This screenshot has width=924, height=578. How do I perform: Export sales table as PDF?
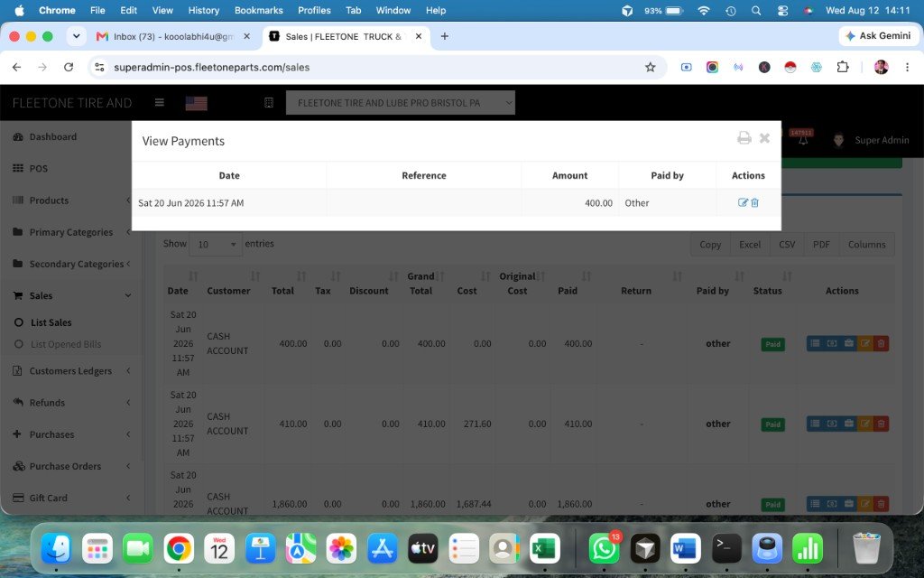point(821,244)
